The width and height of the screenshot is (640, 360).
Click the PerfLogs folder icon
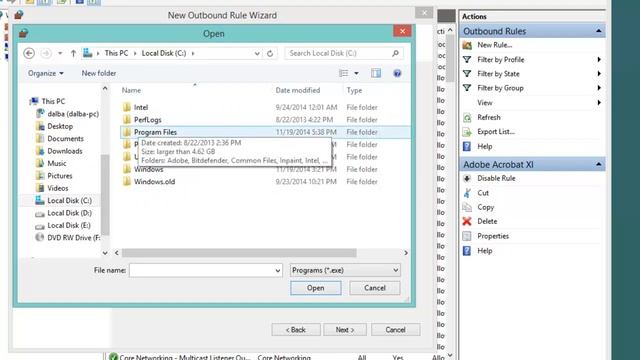[x=127, y=120]
